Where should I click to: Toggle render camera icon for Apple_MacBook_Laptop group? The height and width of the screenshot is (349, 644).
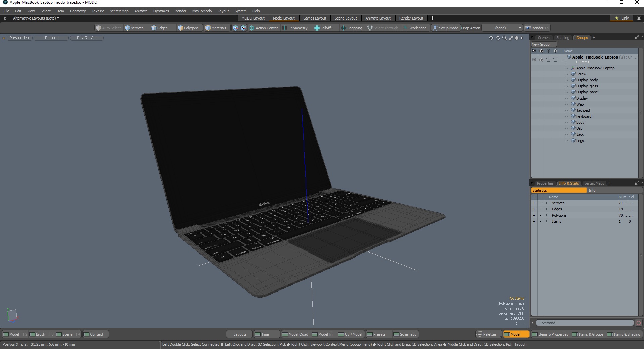(541, 60)
